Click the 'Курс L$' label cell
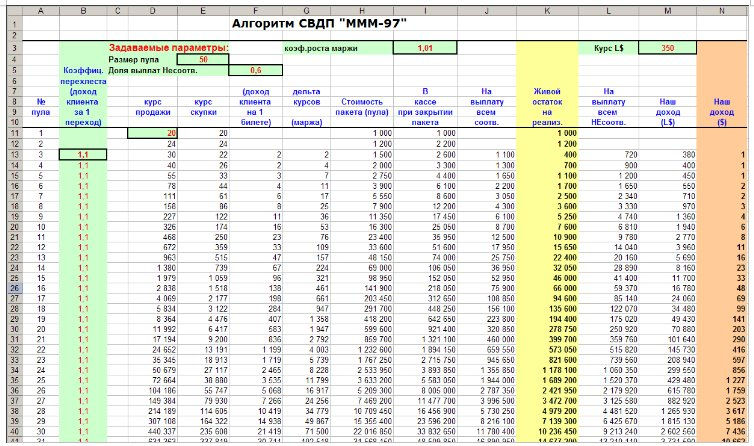The image size is (754, 446). click(608, 48)
